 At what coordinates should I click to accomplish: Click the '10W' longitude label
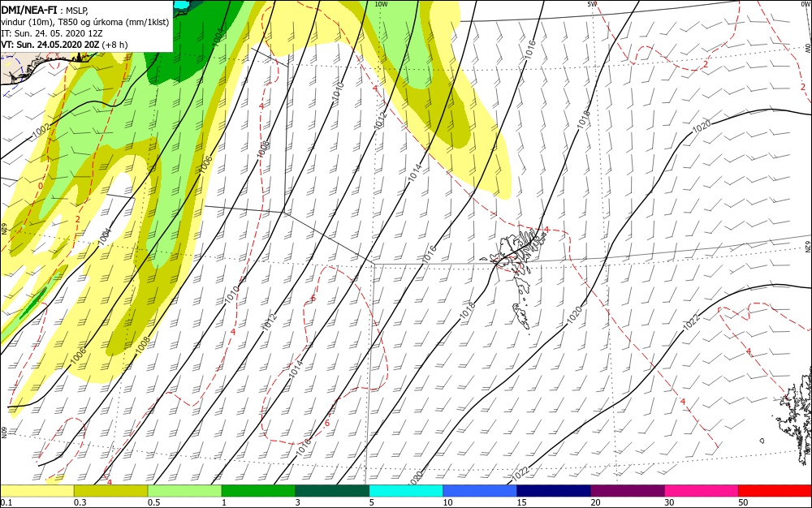point(381,4)
